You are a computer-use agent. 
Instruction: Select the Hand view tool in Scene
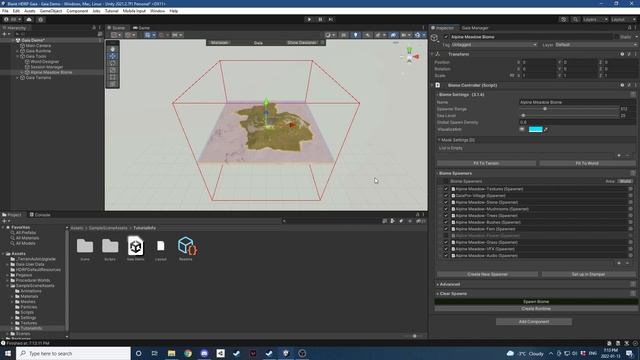point(113,49)
